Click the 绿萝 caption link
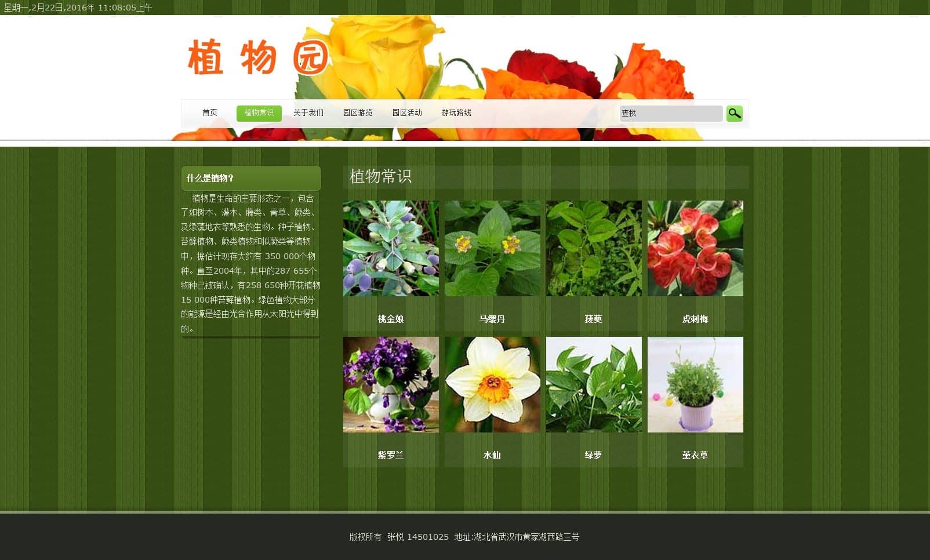The height and width of the screenshot is (560, 930). (x=593, y=456)
